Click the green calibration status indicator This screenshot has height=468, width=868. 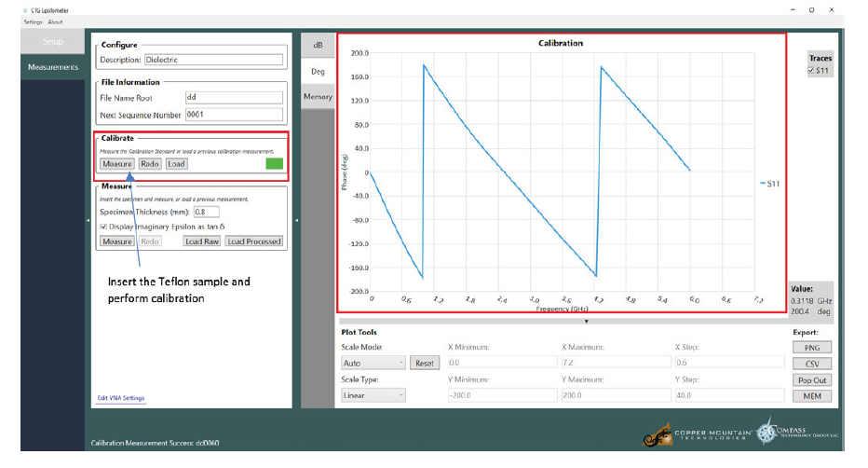click(x=274, y=164)
